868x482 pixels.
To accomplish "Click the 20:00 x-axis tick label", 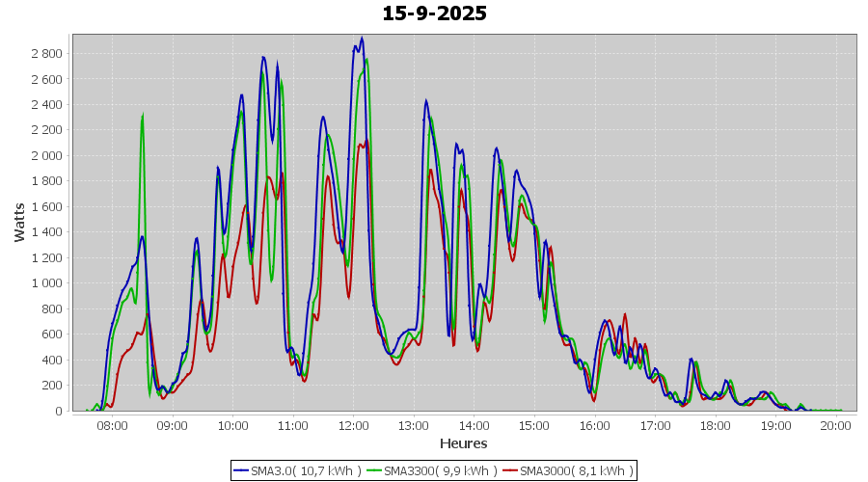I will coord(836,426).
